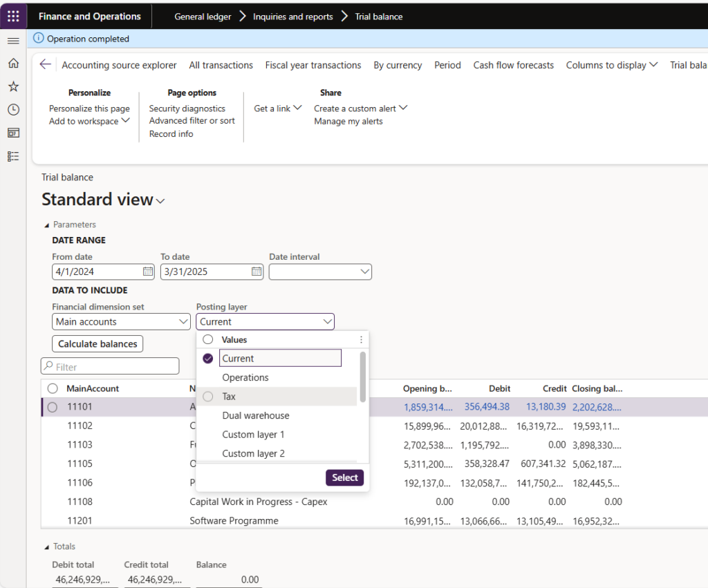Screen dimensions: 708x588
Task: Click the Filter magnifier icon
Action: [48, 366]
